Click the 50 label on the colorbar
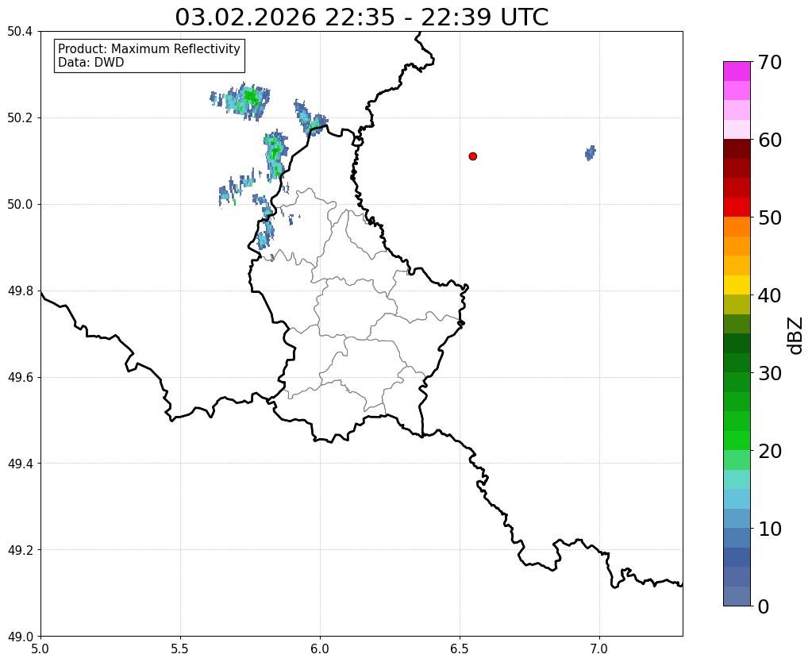 click(770, 218)
